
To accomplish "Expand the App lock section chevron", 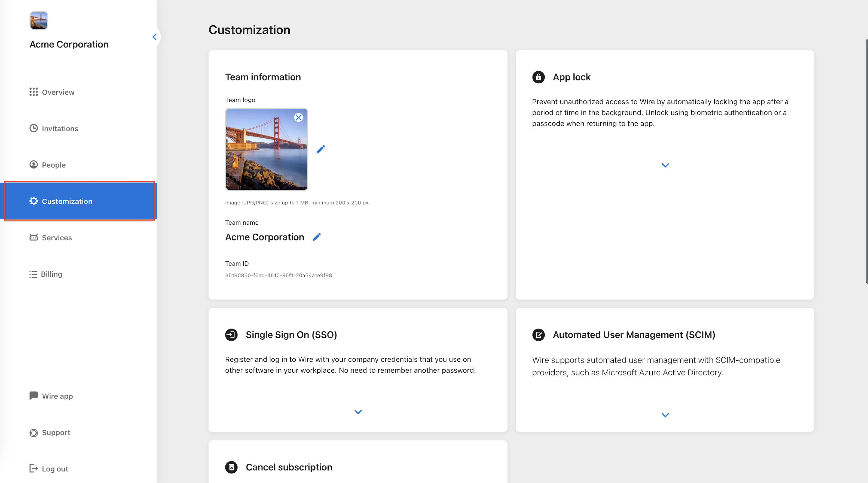I will [665, 165].
